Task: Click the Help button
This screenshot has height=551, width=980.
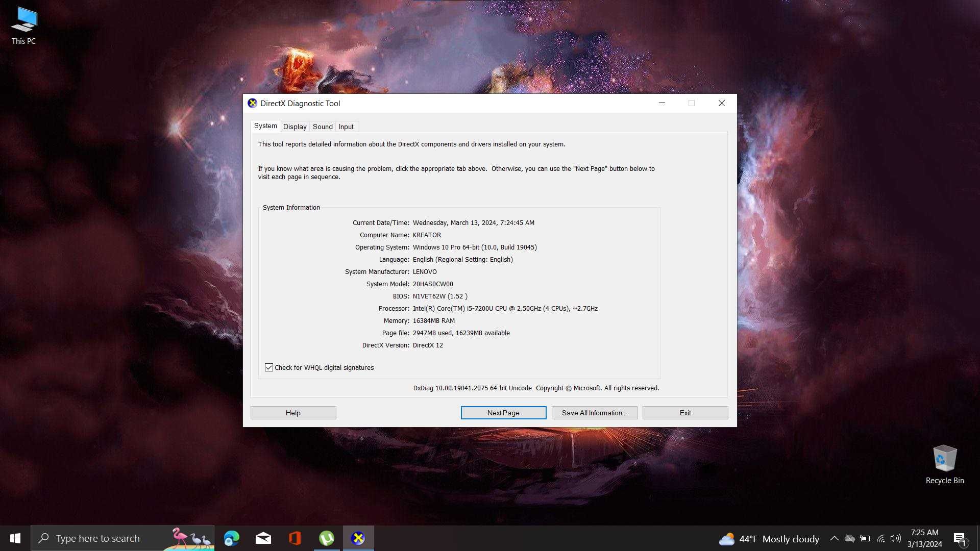Action: pyautogui.click(x=293, y=413)
